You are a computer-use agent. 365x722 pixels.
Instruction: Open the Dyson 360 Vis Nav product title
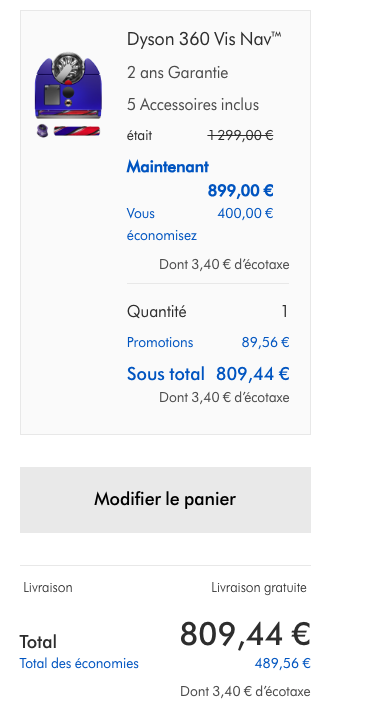(204, 40)
